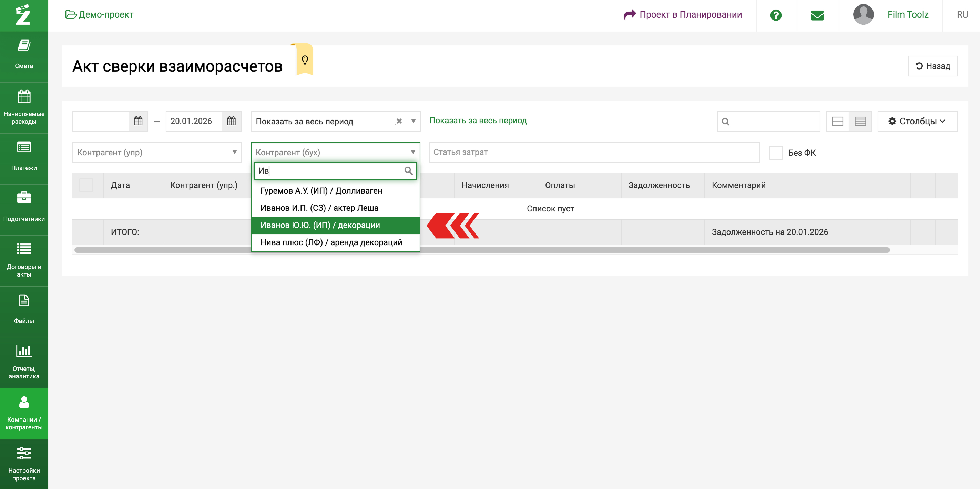Image resolution: width=980 pixels, height=489 pixels.
Task: Toggle select-all checkbox in table header
Action: coord(86,185)
